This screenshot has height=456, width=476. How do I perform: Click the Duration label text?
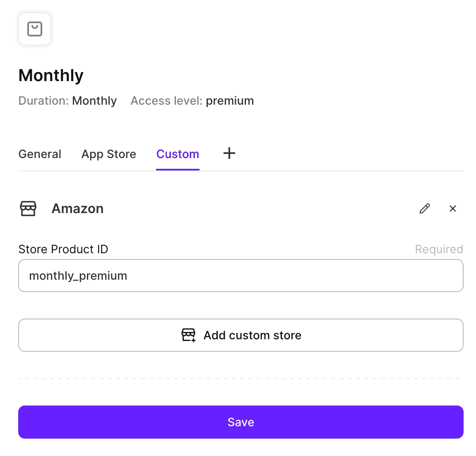pyautogui.click(x=43, y=101)
